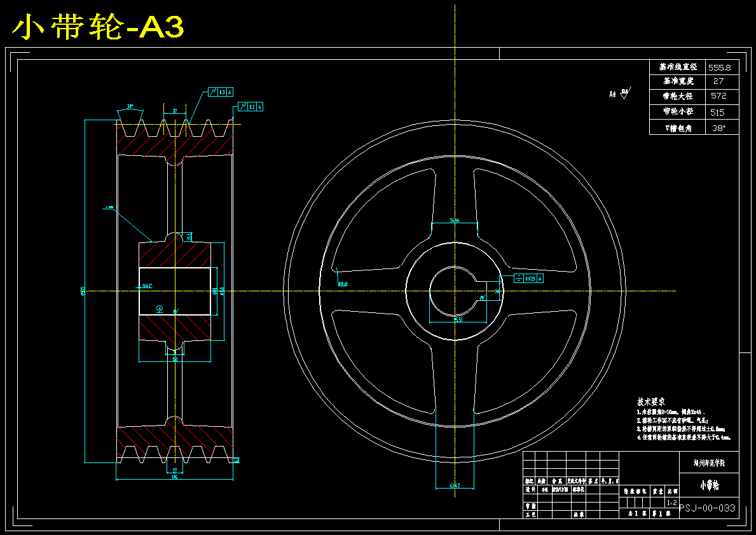756x535 pixels.
Task: Click the '572' outer diameter value
Action: (x=718, y=96)
